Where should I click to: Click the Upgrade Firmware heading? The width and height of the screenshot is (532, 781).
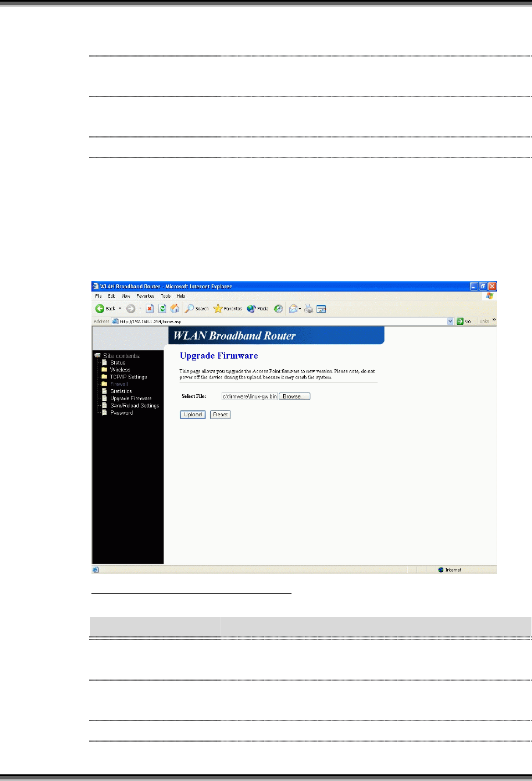click(219, 356)
